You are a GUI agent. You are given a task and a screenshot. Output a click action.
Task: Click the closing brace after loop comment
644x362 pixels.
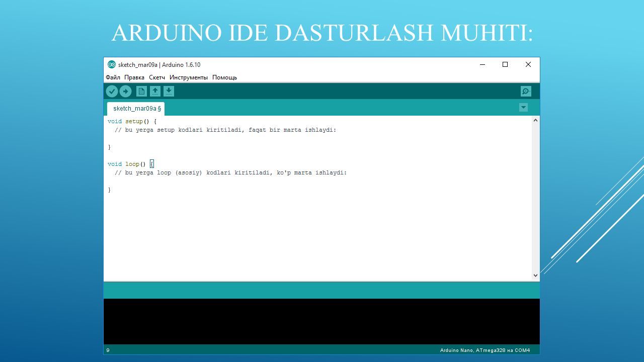click(109, 190)
